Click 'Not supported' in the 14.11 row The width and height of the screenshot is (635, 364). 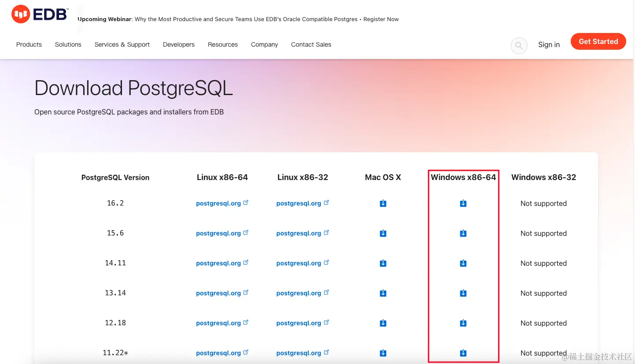pos(543,264)
